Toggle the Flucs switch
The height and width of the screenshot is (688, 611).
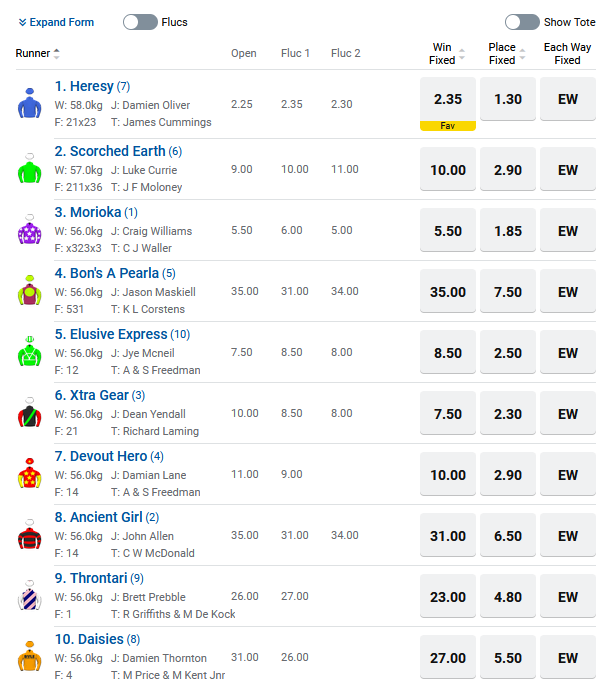click(x=140, y=22)
